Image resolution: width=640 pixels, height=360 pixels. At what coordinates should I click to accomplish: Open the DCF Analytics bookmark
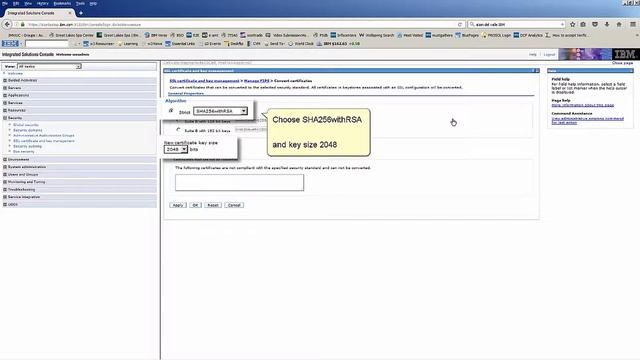(x=529, y=36)
